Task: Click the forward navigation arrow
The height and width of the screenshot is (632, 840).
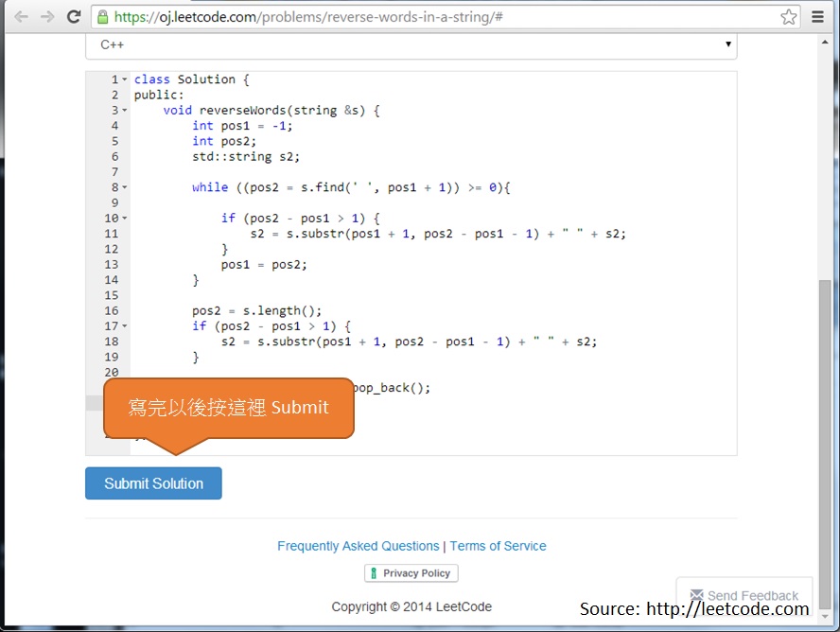Action: point(45,16)
